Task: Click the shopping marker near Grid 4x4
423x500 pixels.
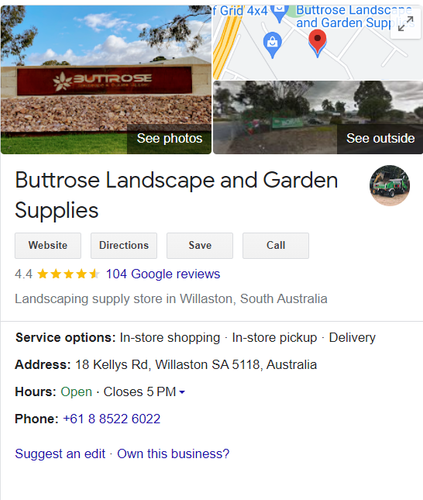Action: pyautogui.click(x=279, y=13)
